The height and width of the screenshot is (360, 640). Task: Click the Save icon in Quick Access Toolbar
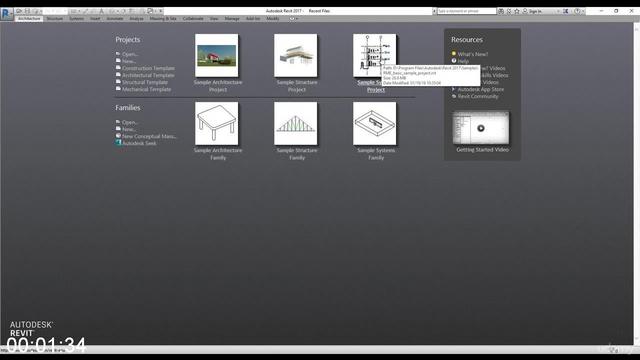tap(27, 11)
